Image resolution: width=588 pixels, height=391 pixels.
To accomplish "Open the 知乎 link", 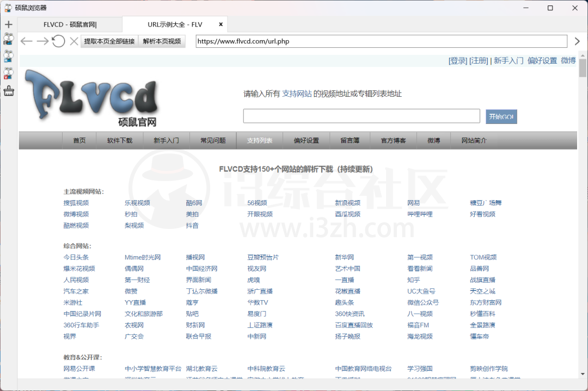I will point(414,280).
